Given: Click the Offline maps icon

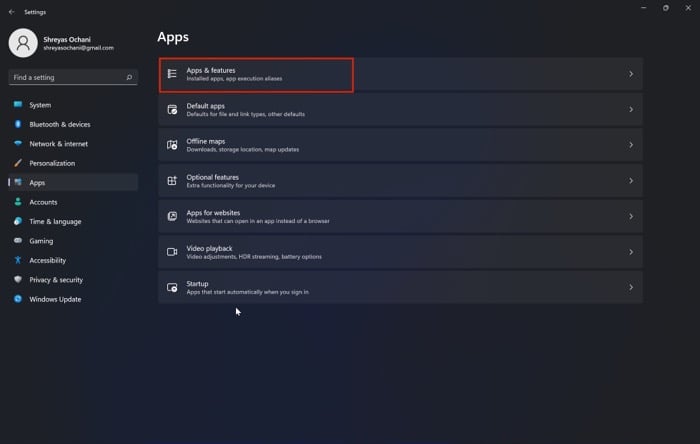Looking at the screenshot, I should 172,145.
